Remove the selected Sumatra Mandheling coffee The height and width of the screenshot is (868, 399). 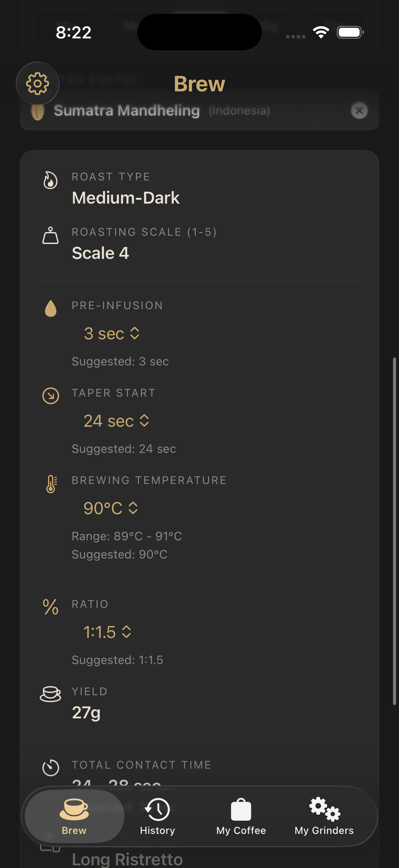pyautogui.click(x=359, y=111)
